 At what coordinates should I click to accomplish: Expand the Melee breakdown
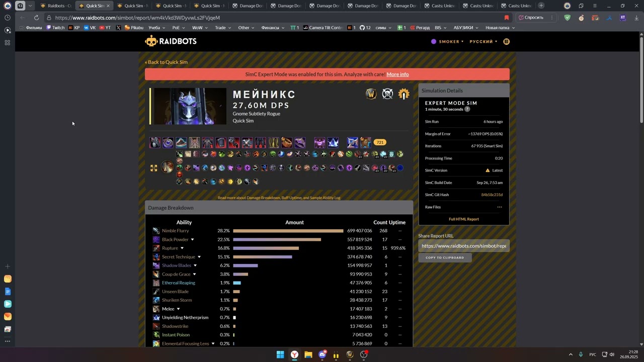pos(178,309)
